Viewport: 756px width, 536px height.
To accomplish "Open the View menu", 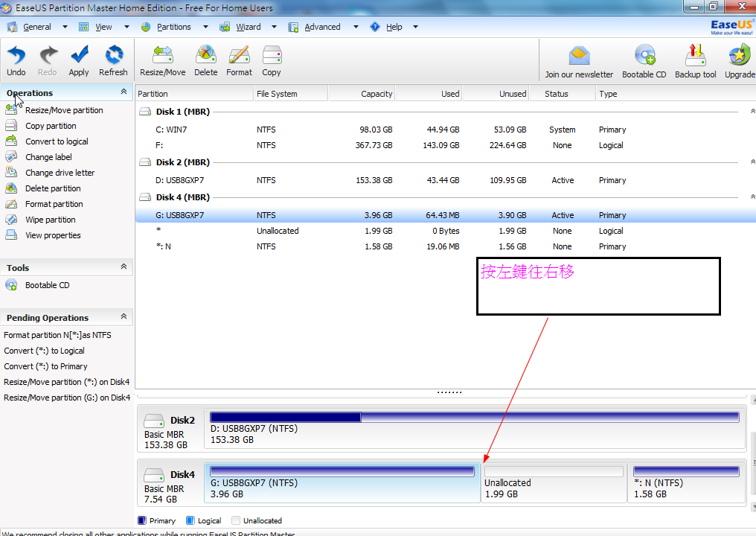I will 103,27.
